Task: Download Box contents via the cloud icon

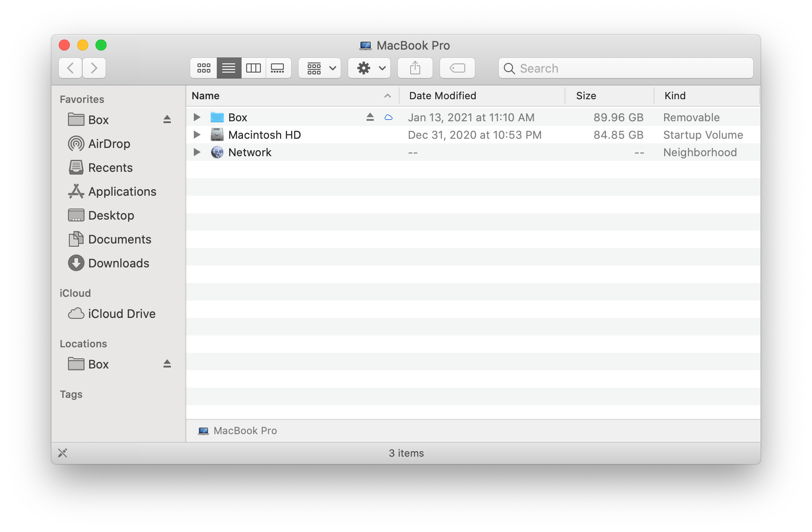Action: 389,117
